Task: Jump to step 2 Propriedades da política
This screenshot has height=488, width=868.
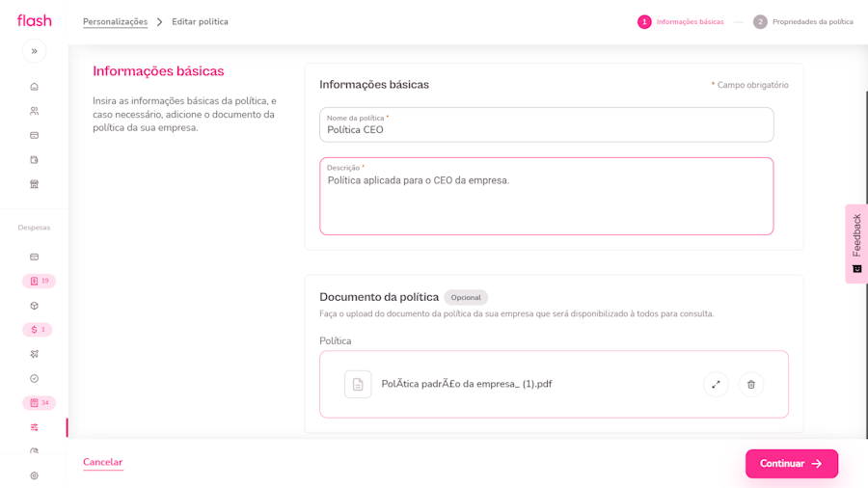Action: pyautogui.click(x=802, y=21)
